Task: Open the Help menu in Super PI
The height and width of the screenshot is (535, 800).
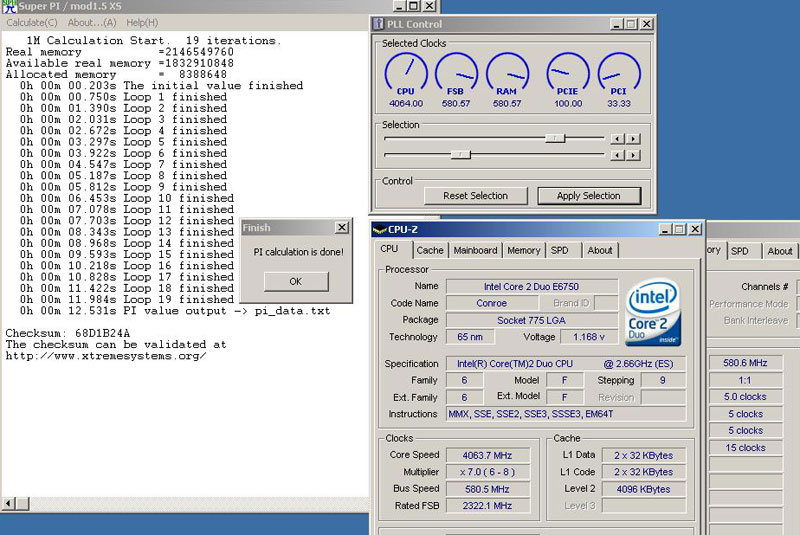Action: click(x=141, y=22)
